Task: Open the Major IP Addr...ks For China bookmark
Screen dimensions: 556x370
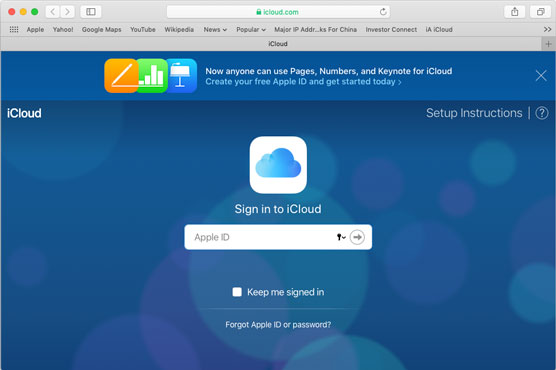Action: pyautogui.click(x=315, y=29)
